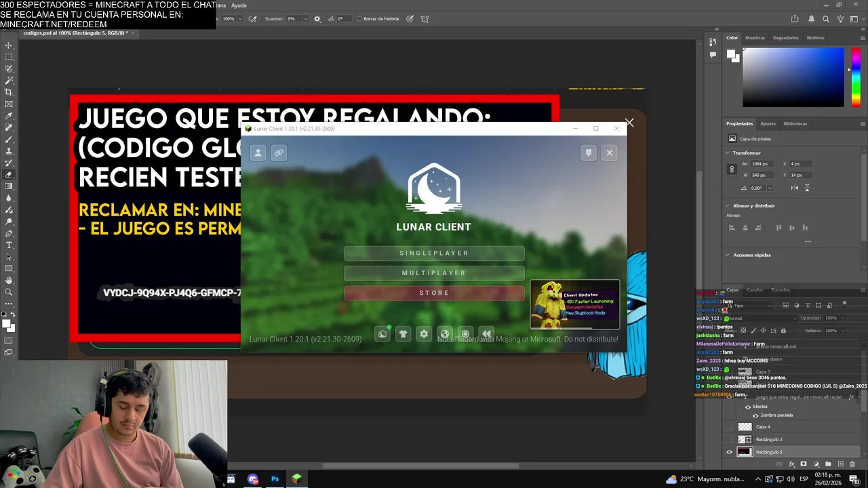The image size is (868, 488).
Task: Click the rewind icon in Lunar Client
Action: 486,333
